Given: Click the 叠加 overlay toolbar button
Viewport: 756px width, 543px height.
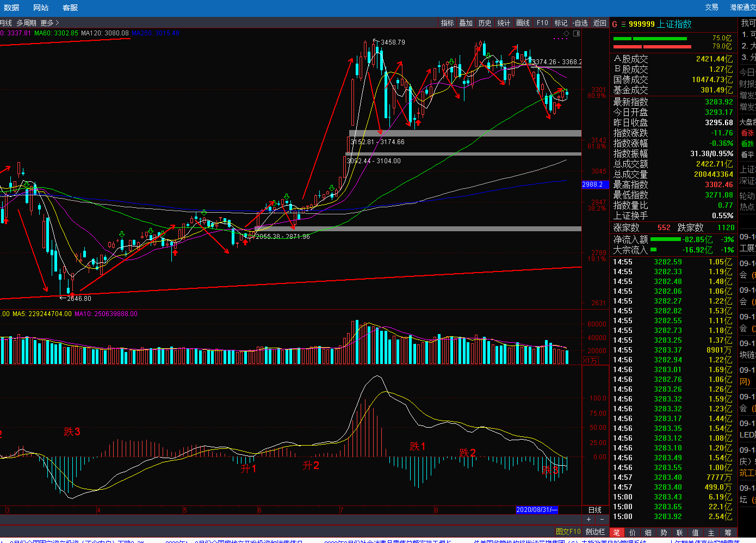Looking at the screenshot, I should pos(466,23).
